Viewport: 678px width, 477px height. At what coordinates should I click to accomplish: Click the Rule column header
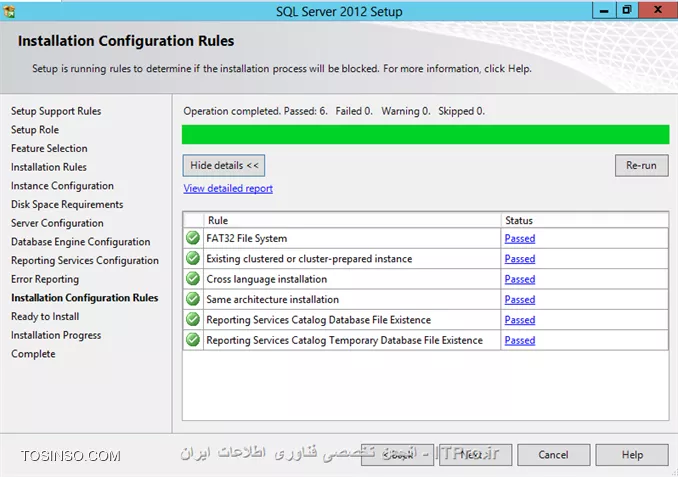tap(352, 220)
